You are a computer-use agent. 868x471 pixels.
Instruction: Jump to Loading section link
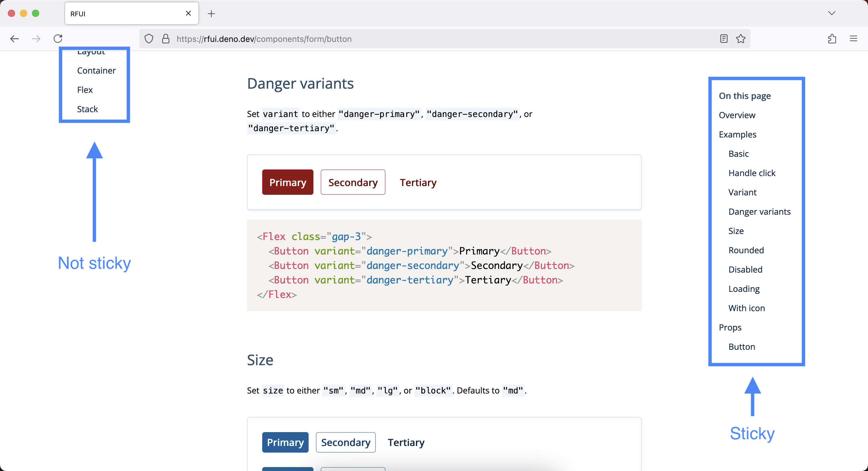(744, 289)
